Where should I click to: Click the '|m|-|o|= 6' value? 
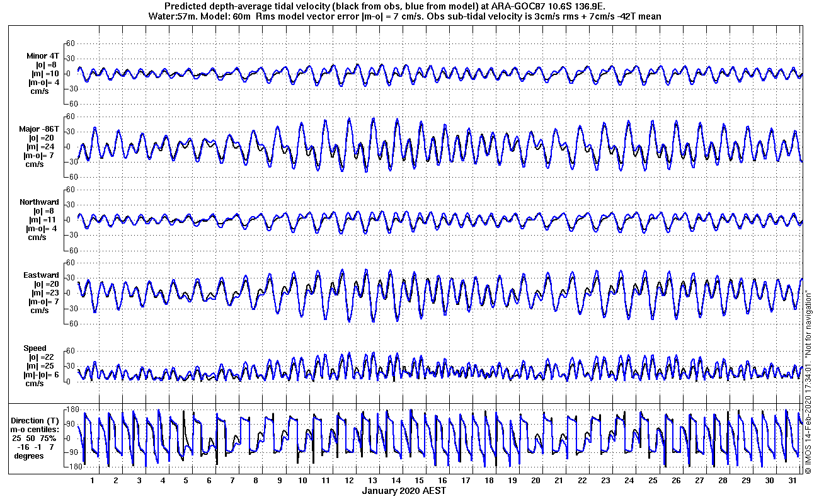tap(41, 375)
